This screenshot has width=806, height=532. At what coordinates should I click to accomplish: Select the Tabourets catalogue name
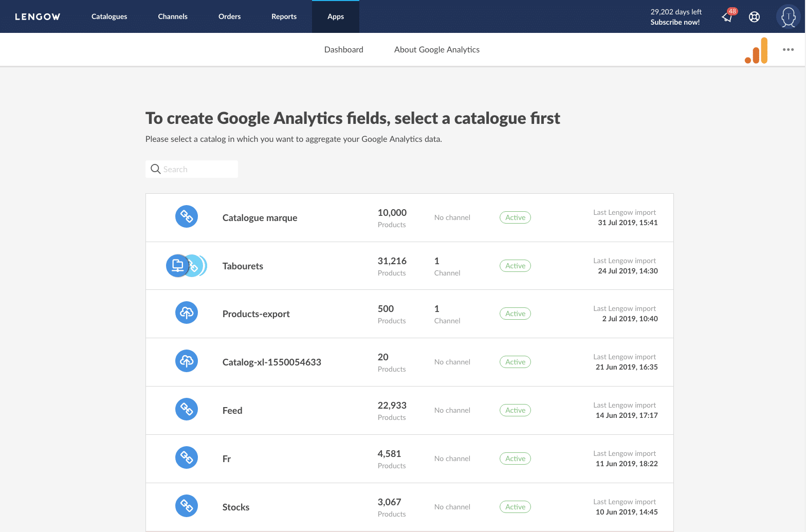pyautogui.click(x=243, y=266)
